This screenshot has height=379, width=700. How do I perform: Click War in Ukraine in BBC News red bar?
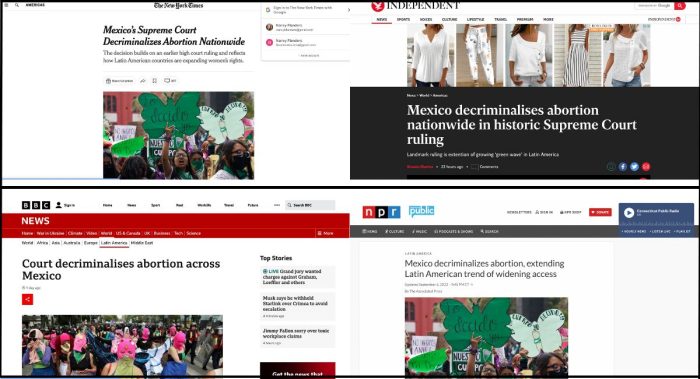(x=50, y=233)
